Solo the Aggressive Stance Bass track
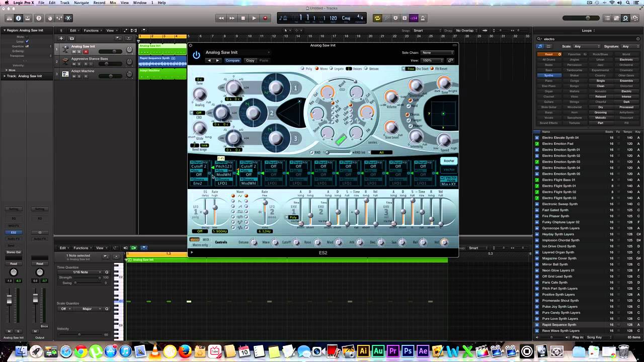644x362 pixels. coord(79,64)
